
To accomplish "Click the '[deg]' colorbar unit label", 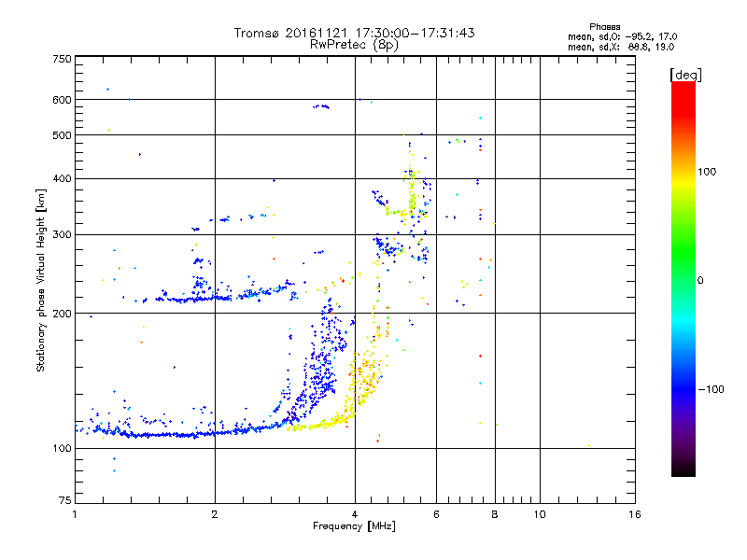I will coord(685,75).
